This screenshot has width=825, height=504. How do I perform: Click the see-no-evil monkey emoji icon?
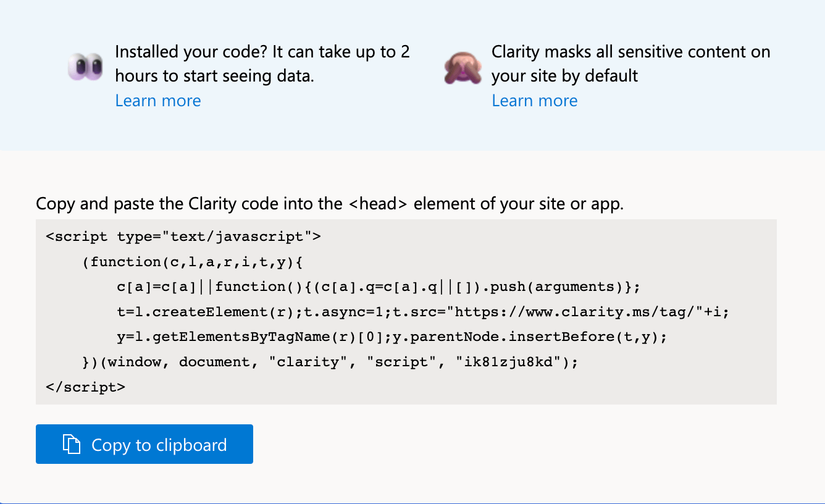[462, 64]
